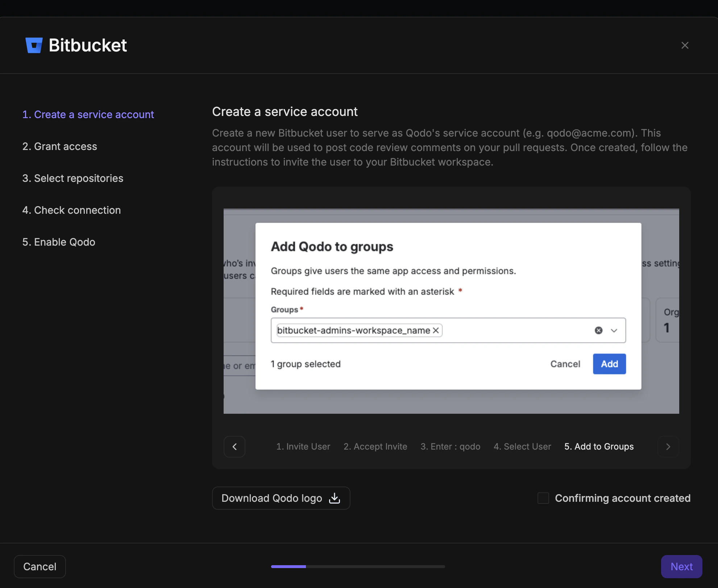Click the left arrow to view previous carousel step
This screenshot has width=718, height=588.
(x=234, y=446)
